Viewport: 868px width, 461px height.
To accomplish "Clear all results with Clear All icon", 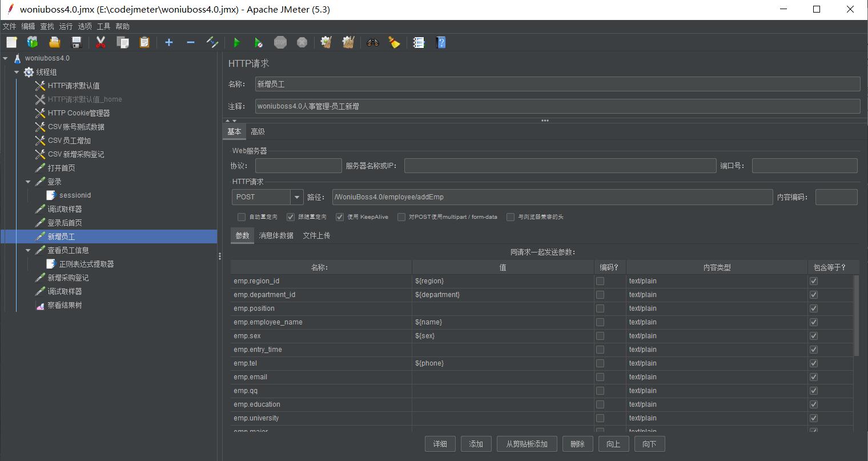I will coord(348,42).
